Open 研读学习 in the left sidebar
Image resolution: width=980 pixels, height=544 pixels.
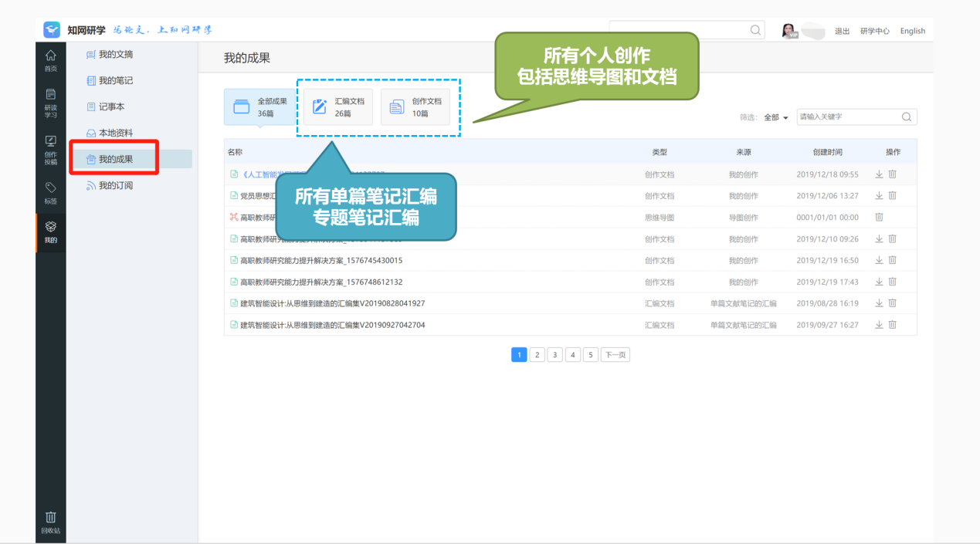(x=50, y=103)
